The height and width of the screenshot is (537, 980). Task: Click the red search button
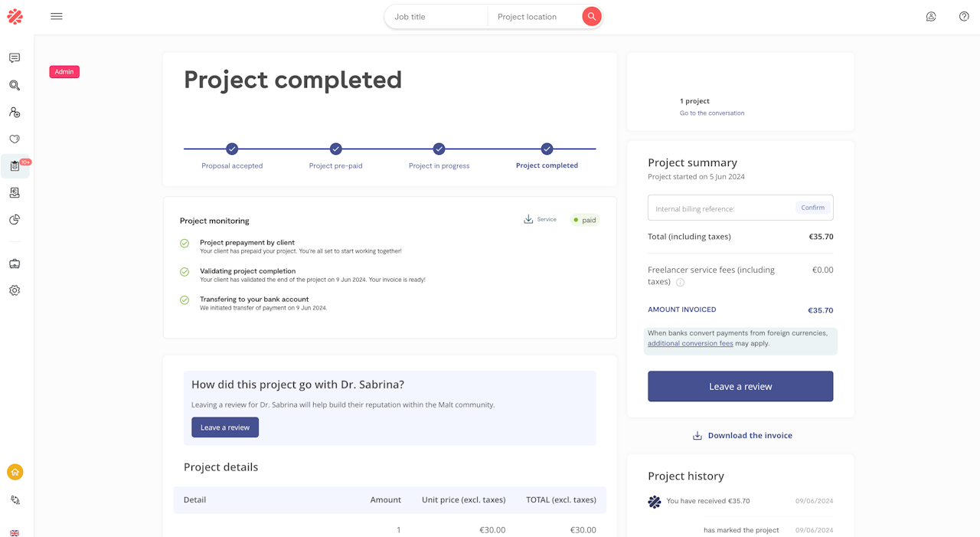[591, 17]
